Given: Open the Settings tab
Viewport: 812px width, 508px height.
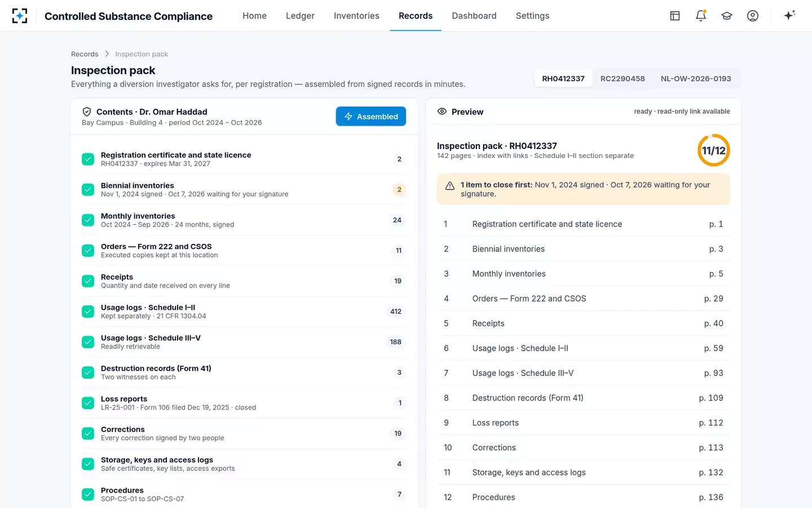Looking at the screenshot, I should point(532,16).
